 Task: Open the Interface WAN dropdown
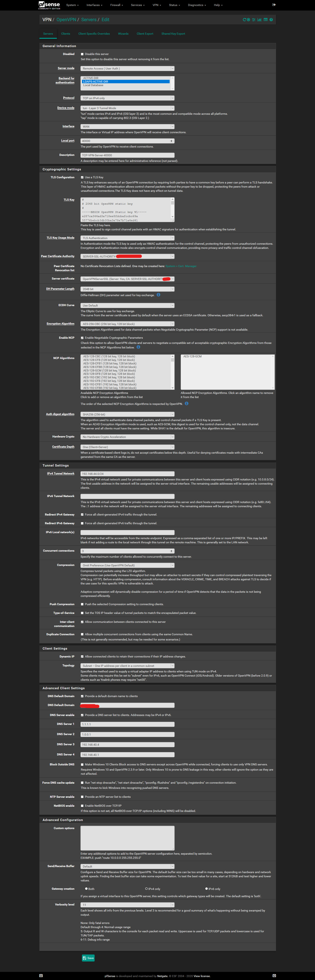coord(127,127)
